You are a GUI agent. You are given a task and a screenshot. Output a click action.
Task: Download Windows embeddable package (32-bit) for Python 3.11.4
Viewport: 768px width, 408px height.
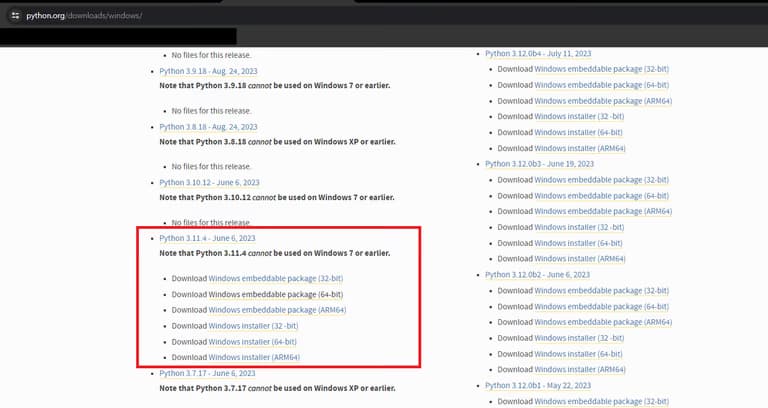click(x=276, y=279)
